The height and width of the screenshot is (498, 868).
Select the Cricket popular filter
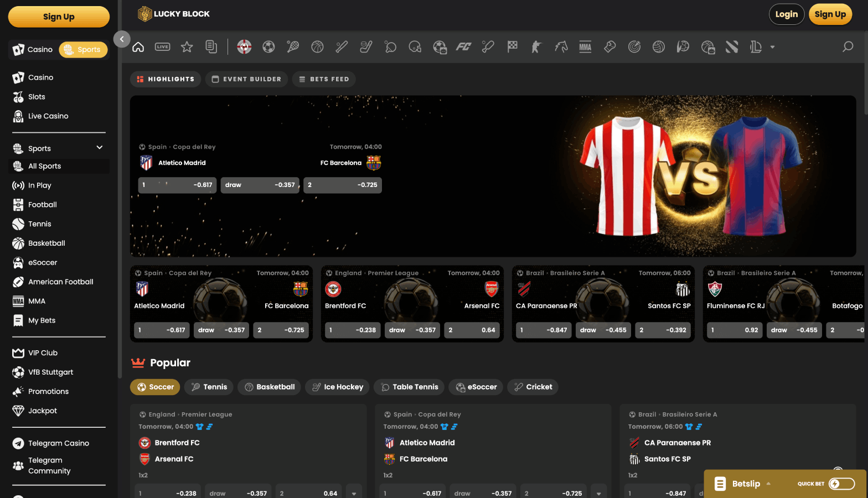click(x=533, y=387)
